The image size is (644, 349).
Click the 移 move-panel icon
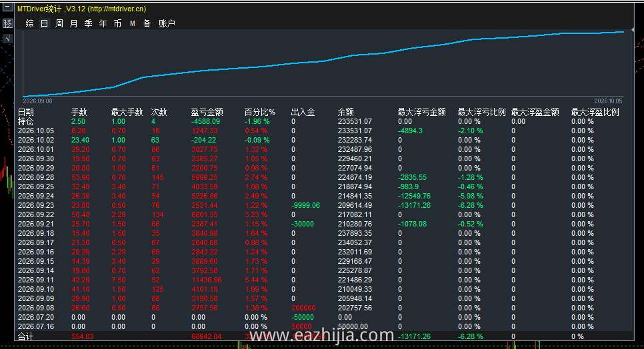8,23
